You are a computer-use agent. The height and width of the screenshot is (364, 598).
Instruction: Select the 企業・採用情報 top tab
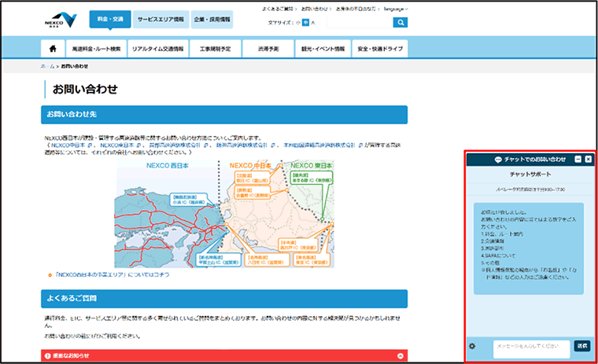(x=212, y=20)
